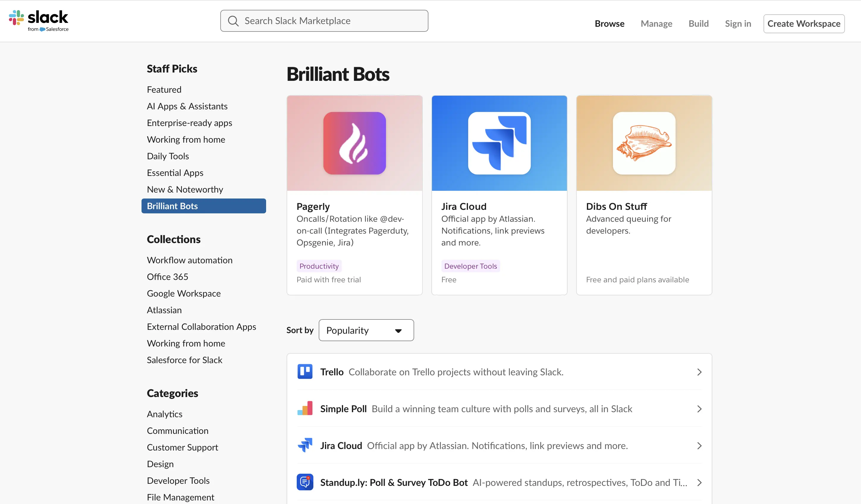
Task: Expand the Trello list entry
Action: [x=699, y=372]
